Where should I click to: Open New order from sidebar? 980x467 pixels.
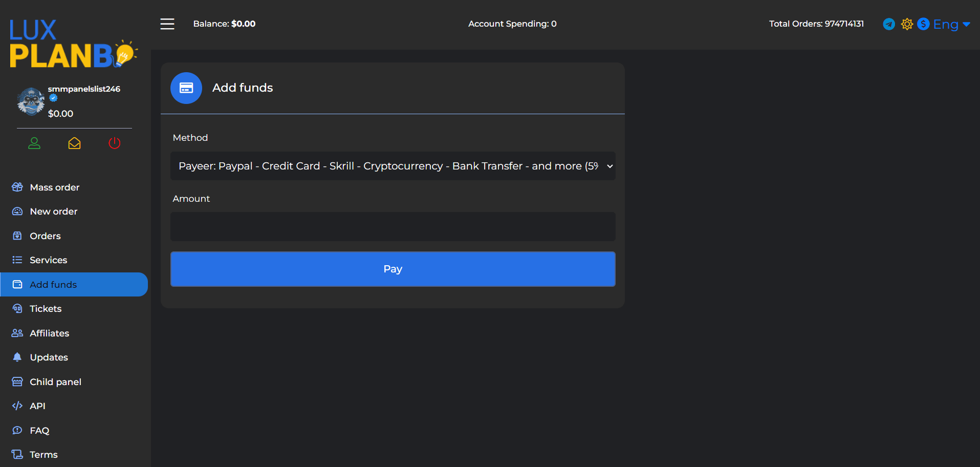(53, 211)
